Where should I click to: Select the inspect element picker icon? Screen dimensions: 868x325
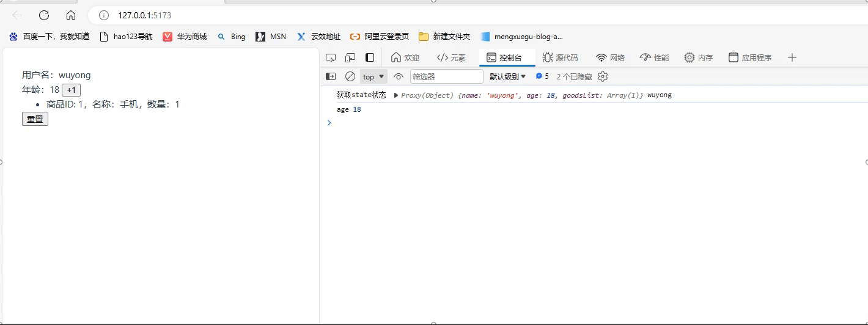331,57
